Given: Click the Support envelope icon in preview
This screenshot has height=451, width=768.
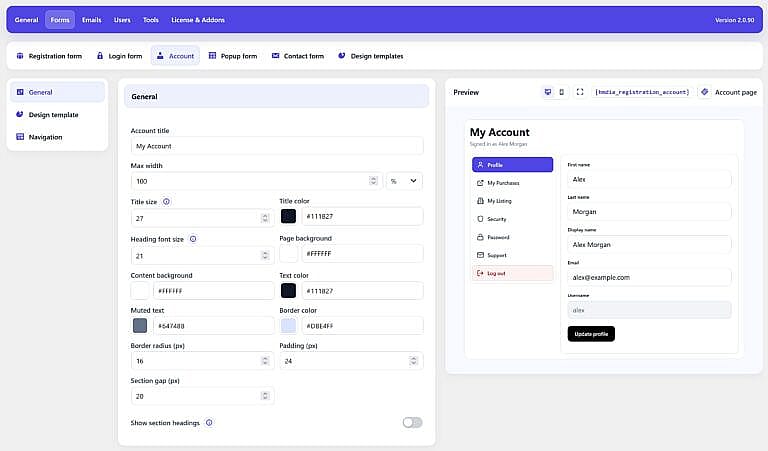Looking at the screenshot, I should coord(480,255).
